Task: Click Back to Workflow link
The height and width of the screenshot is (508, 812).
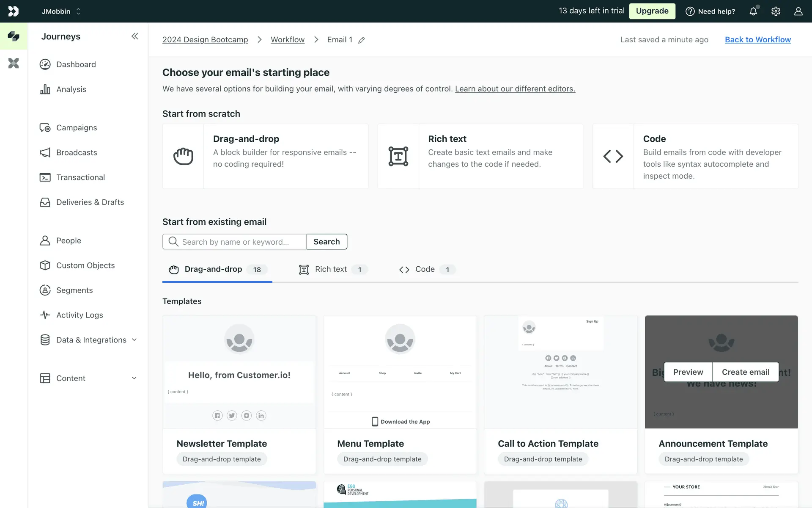Action: click(757, 39)
